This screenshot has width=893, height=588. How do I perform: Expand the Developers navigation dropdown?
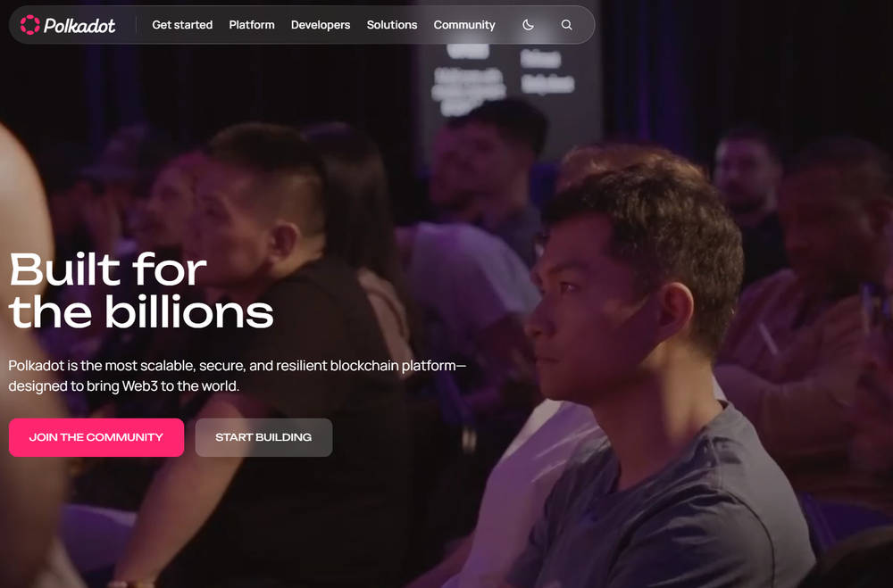tap(321, 25)
